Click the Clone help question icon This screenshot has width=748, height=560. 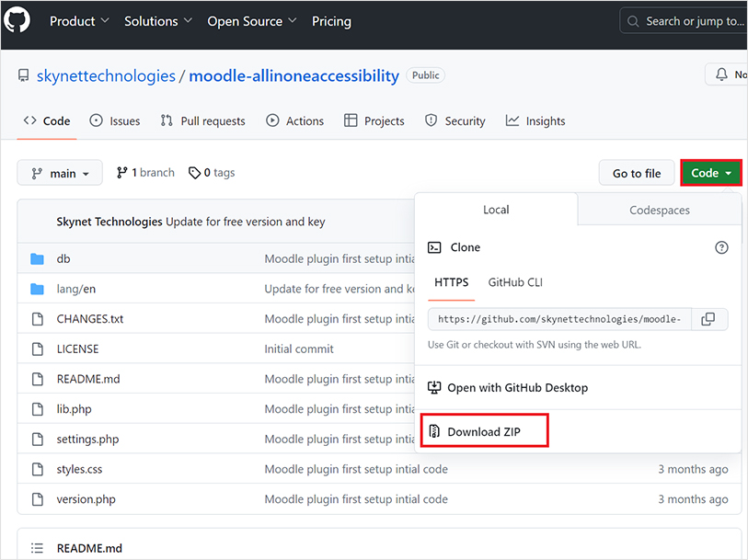[721, 247]
